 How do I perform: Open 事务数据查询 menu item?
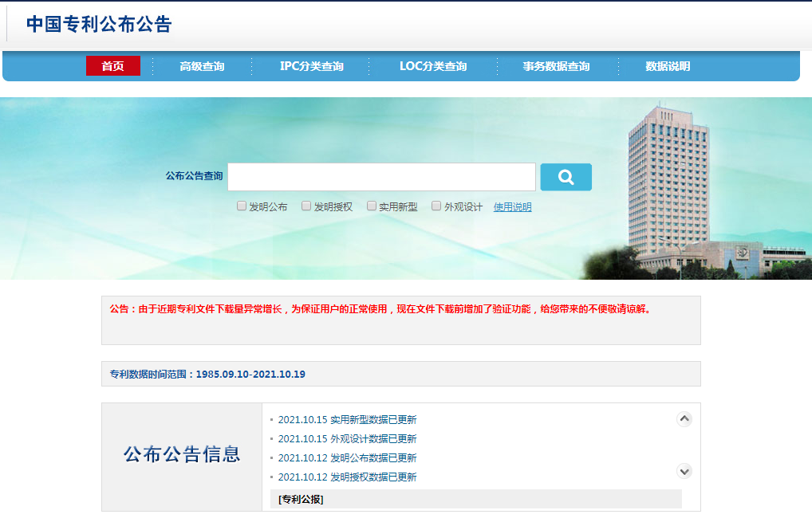(556, 66)
